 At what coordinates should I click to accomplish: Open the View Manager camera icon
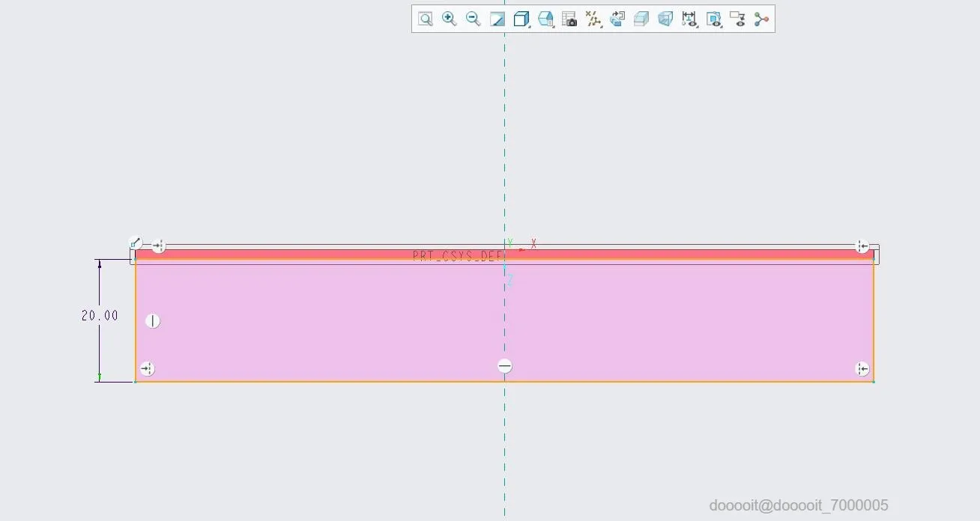569,19
